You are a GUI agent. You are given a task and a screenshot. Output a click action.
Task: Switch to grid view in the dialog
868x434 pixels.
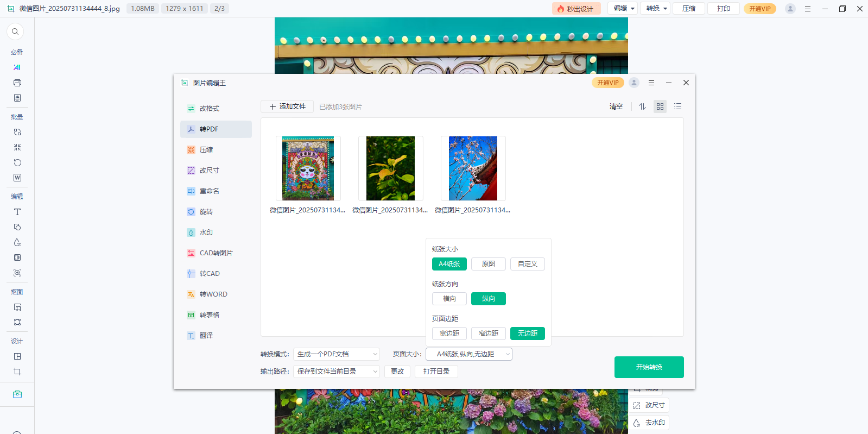point(660,106)
